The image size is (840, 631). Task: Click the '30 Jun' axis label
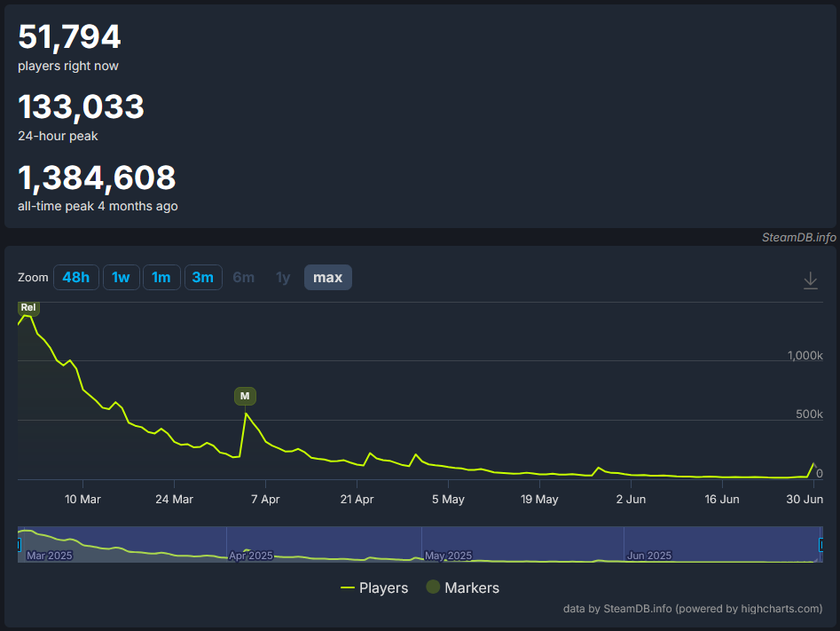coord(805,499)
